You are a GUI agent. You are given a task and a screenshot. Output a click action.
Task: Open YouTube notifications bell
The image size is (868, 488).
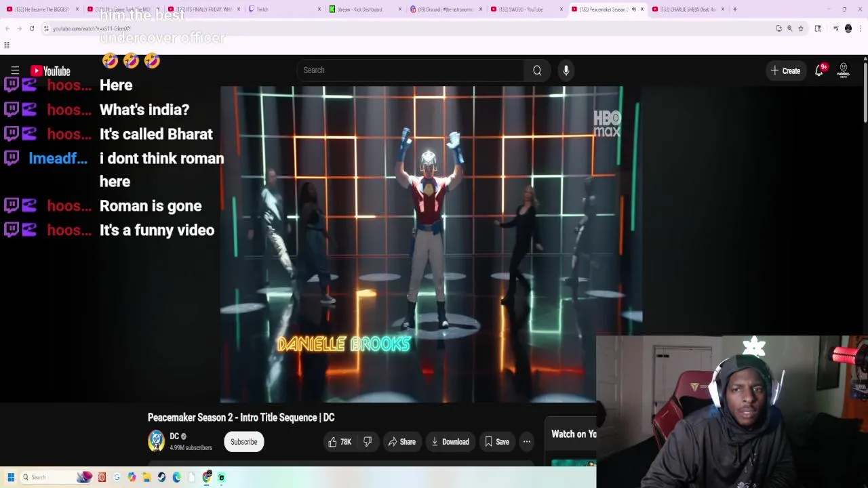click(819, 70)
